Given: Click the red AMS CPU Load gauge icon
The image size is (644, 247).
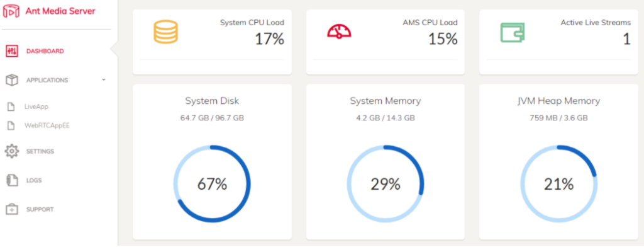Looking at the screenshot, I should [339, 32].
